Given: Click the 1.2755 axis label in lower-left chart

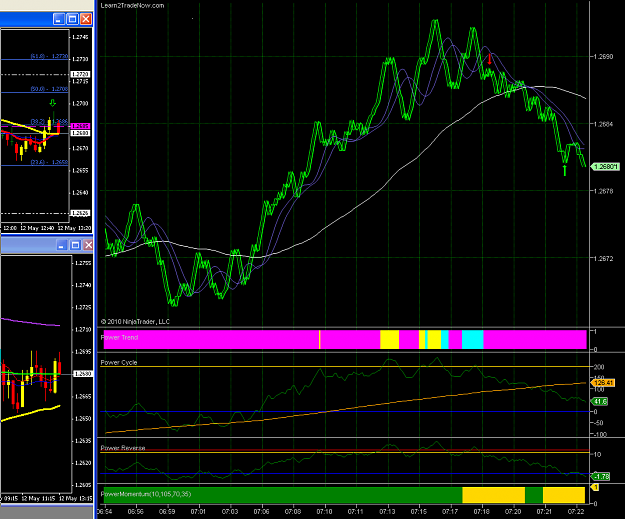Looking at the screenshot, I should click(83, 263).
